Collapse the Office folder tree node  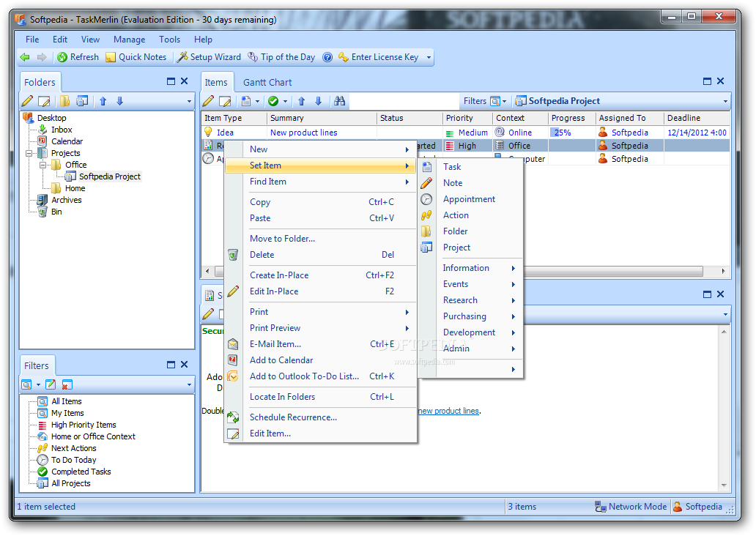[43, 165]
